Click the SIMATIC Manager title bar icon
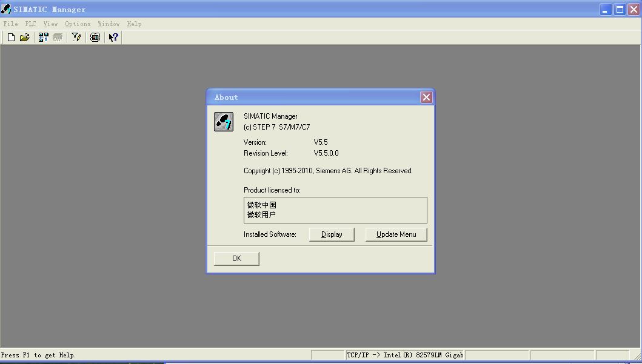 pyautogui.click(x=6, y=8)
